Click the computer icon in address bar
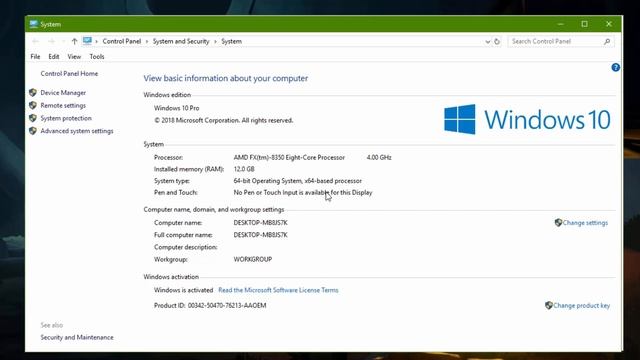Viewport: 640px width, 360px height. (87, 41)
